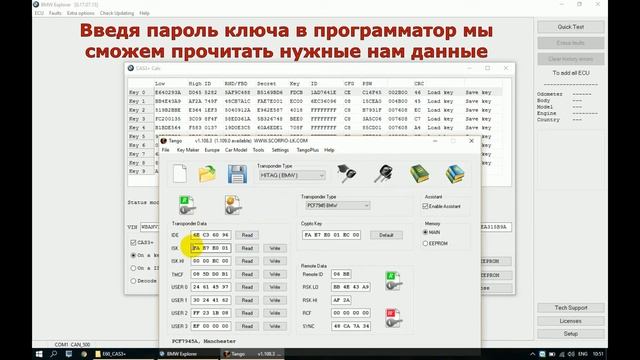Open the stacked blue books icon
Viewport: 640px width, 360px height.
click(455, 173)
